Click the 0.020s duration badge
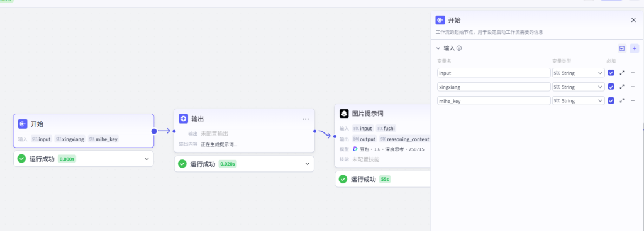The height and width of the screenshot is (231, 644). (x=228, y=164)
